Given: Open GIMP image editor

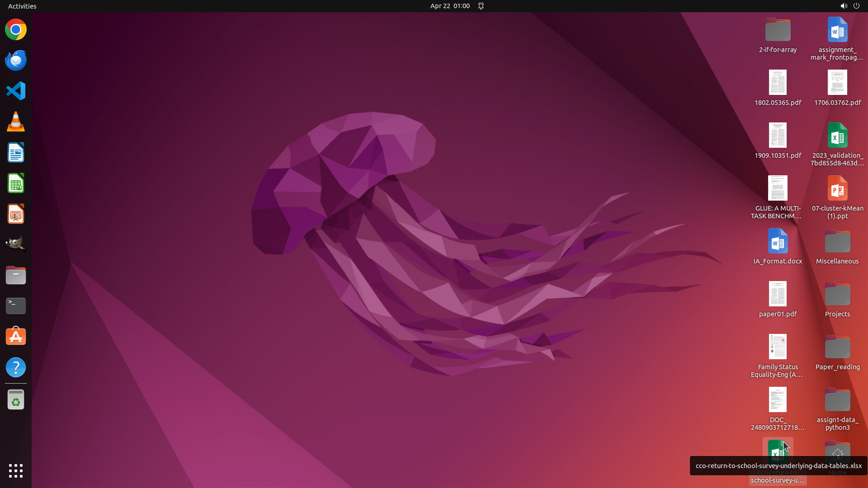Looking at the screenshot, I should [16, 244].
